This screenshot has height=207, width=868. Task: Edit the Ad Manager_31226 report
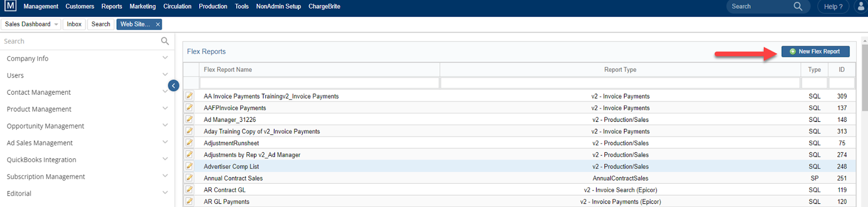189,119
